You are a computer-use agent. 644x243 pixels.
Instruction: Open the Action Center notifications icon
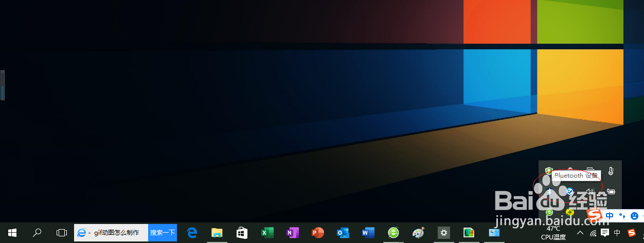tap(605, 233)
